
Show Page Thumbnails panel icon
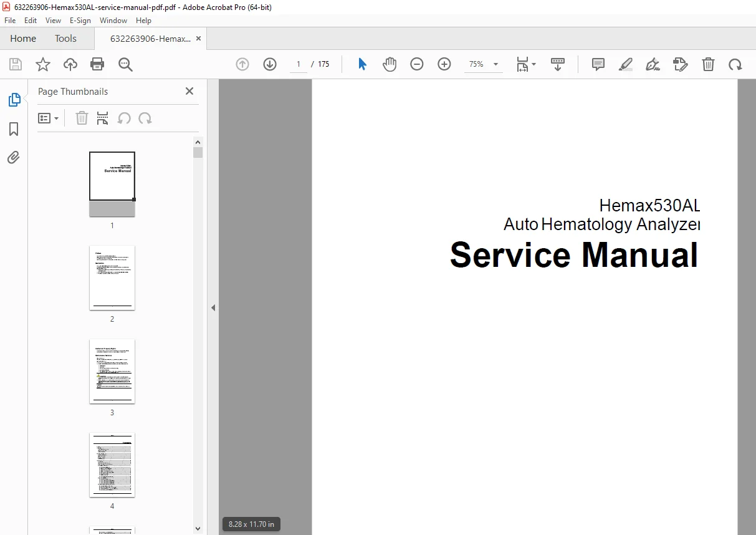tap(14, 100)
